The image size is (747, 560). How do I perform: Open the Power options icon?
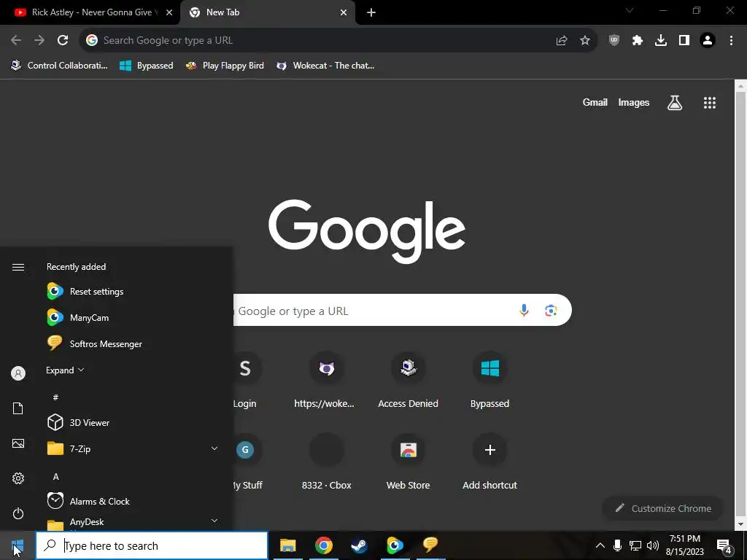pos(18,513)
